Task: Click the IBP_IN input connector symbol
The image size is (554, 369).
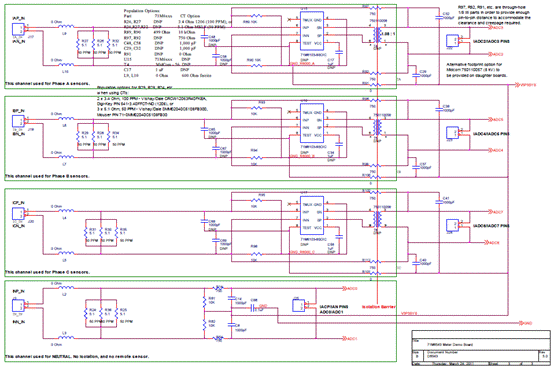Action: click(x=18, y=121)
